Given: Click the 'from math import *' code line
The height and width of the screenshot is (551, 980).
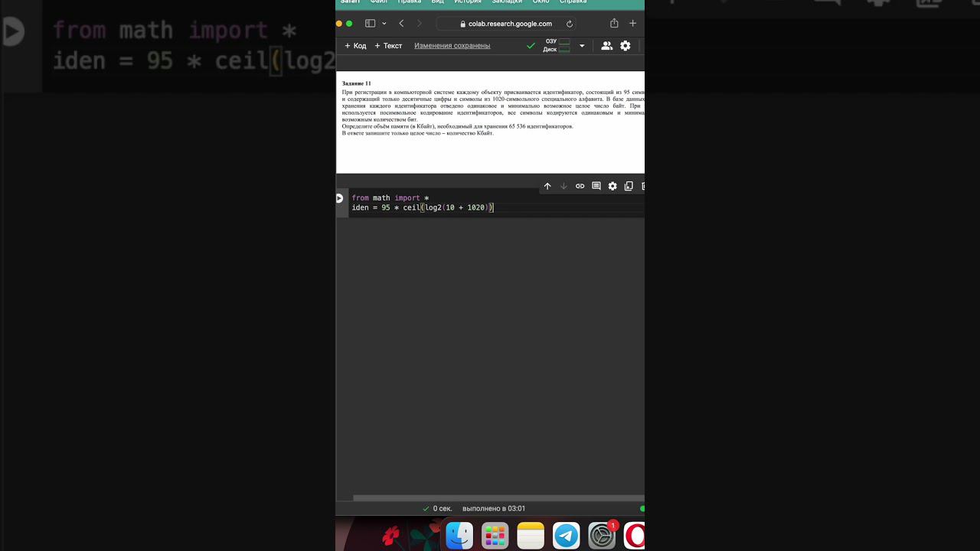Looking at the screenshot, I should click(x=390, y=197).
